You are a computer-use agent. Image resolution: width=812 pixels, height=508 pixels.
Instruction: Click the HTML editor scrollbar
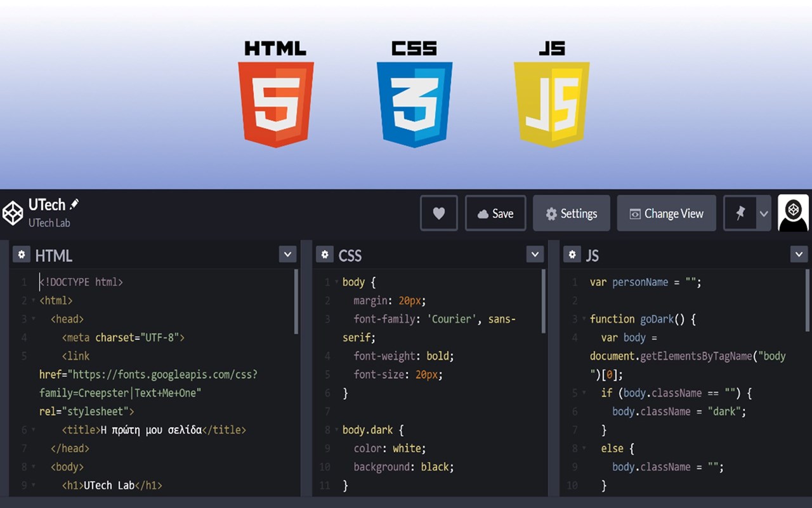tap(296, 302)
